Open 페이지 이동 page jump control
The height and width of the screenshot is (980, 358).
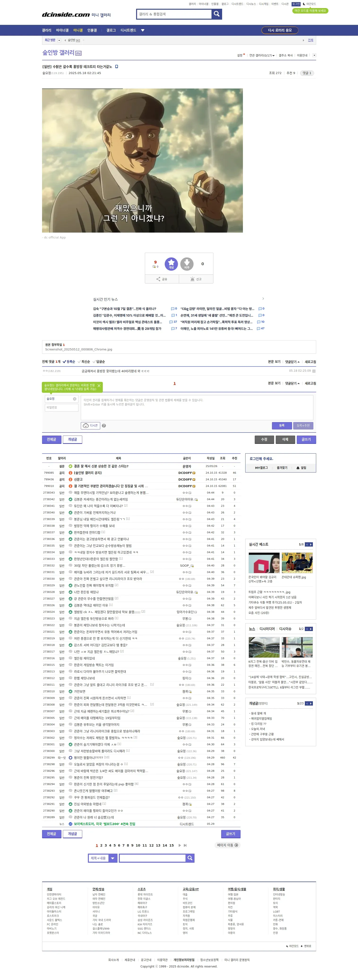(227, 845)
